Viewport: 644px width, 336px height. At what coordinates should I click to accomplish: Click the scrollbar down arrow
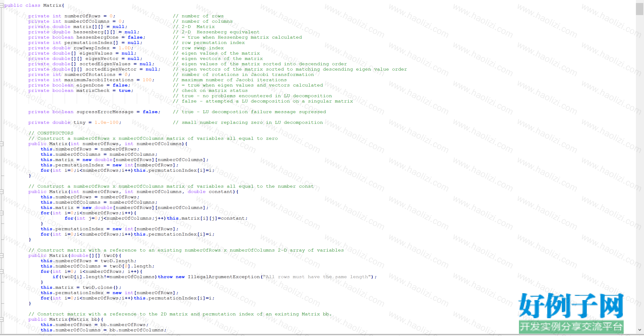click(x=640, y=330)
